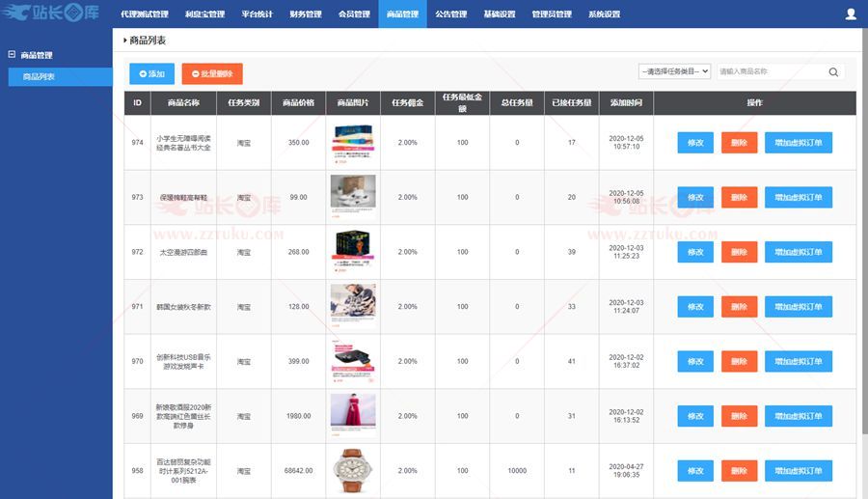
Task: Click the 添加 button
Action: pos(151,73)
